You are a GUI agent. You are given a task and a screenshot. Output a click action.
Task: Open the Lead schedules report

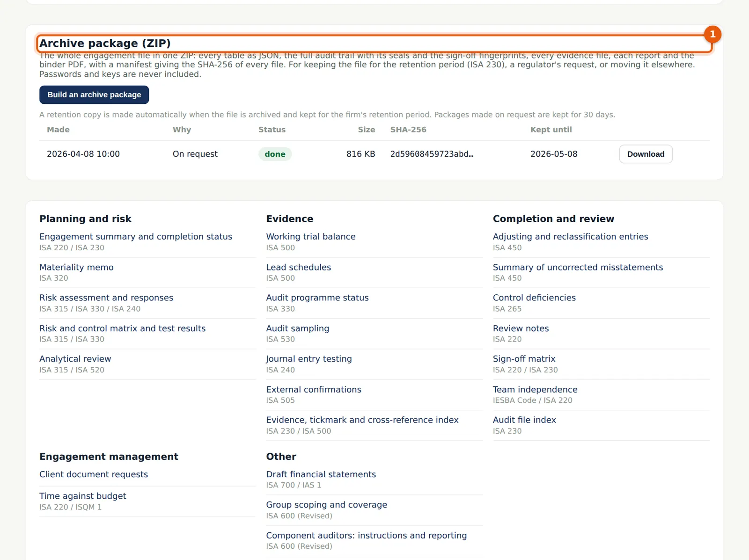299,267
